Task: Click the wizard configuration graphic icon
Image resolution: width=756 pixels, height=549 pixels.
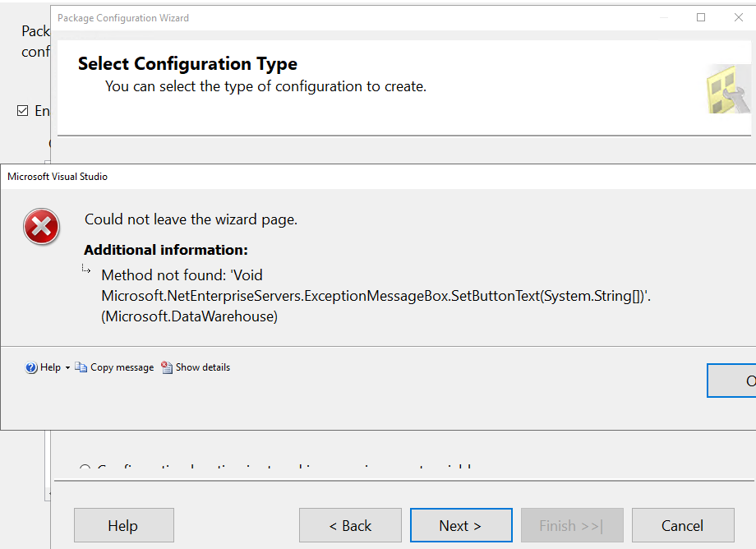Action: click(728, 89)
